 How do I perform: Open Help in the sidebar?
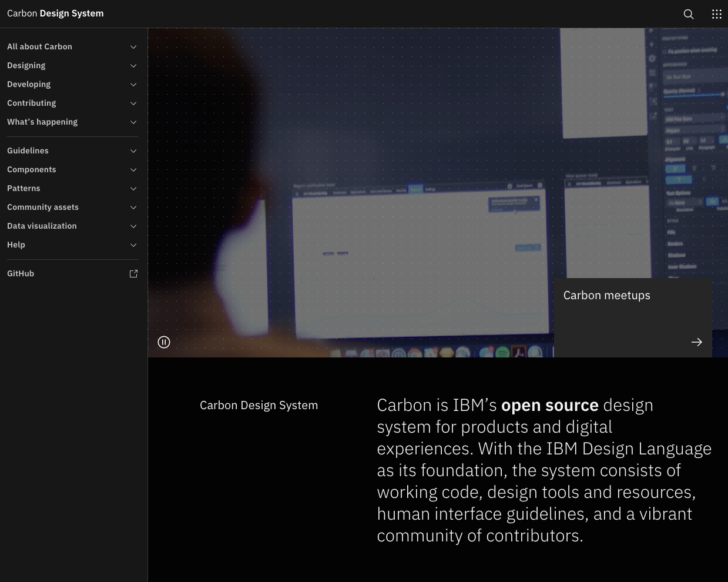point(73,245)
